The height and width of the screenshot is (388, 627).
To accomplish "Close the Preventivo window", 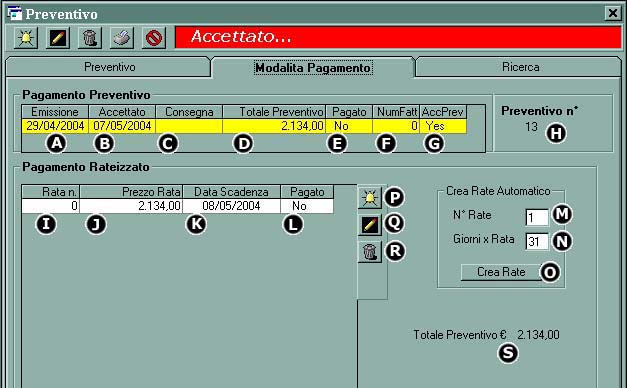I will (613, 14).
